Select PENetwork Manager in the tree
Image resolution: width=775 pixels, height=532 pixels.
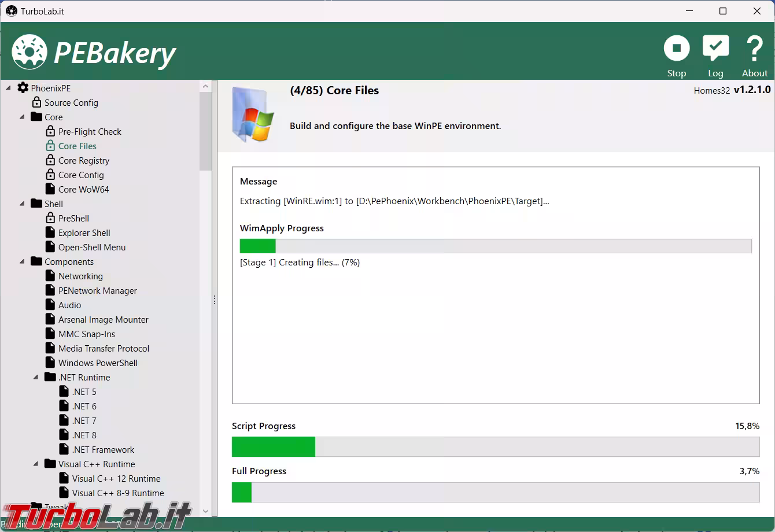(97, 290)
